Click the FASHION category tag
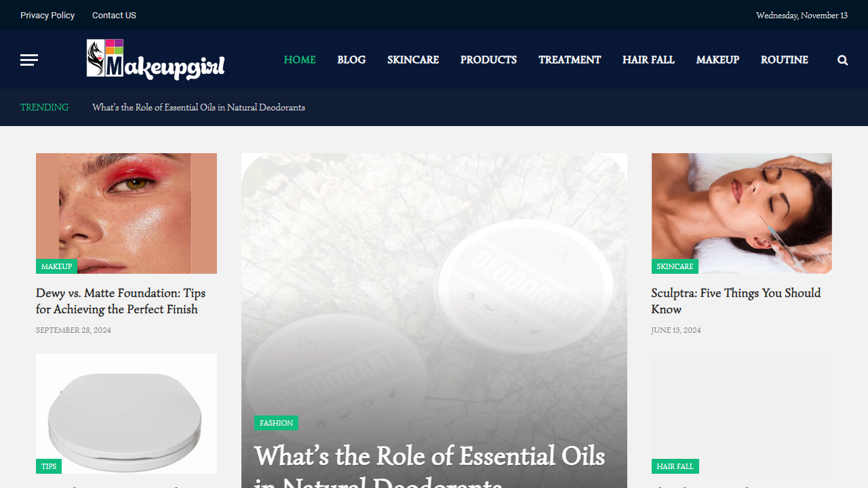 (x=276, y=423)
